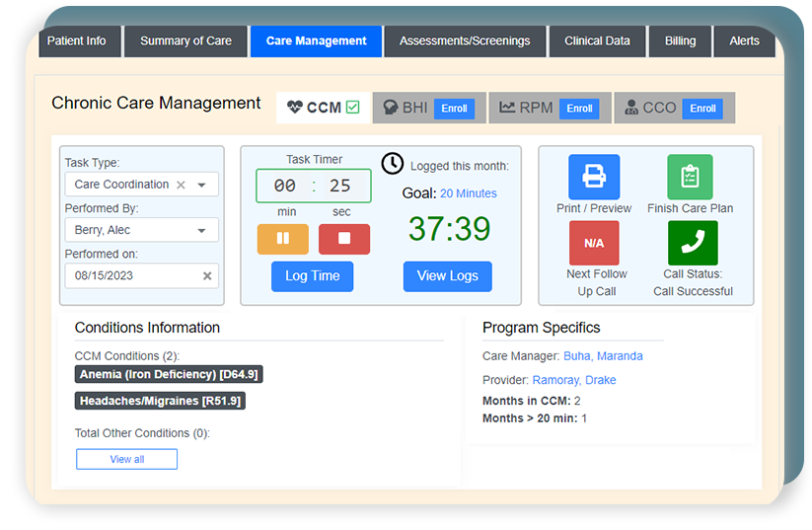The image size is (812, 530).
Task: Open the Alerts tab
Action: pyautogui.click(x=744, y=41)
